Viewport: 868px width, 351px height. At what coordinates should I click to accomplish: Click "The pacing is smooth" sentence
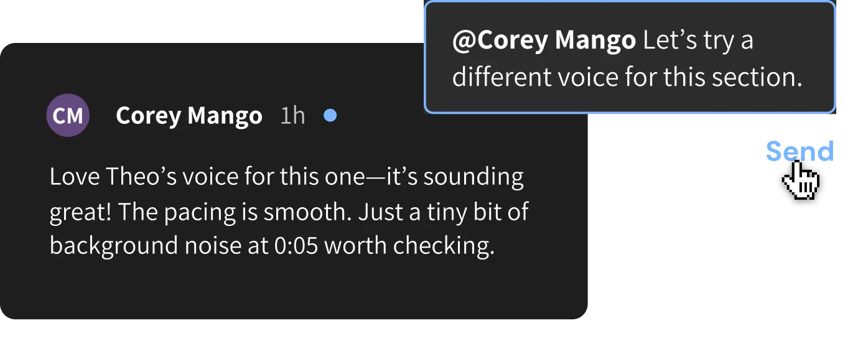pos(235,212)
